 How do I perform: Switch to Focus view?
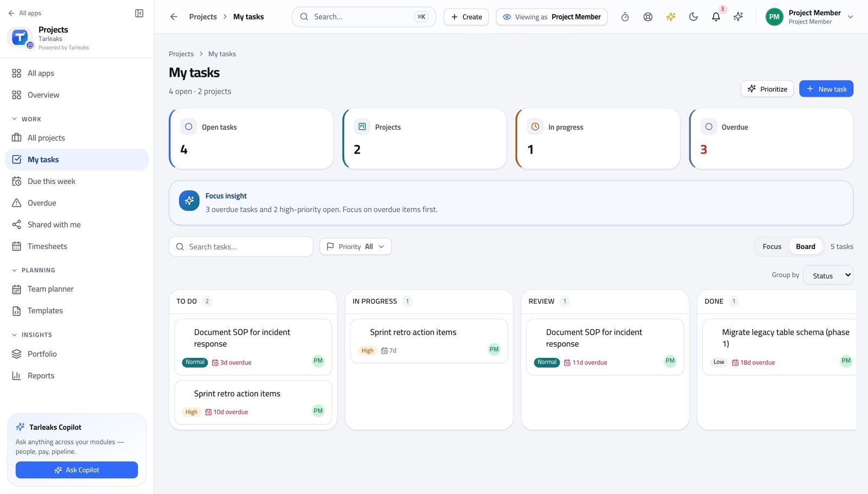click(772, 247)
